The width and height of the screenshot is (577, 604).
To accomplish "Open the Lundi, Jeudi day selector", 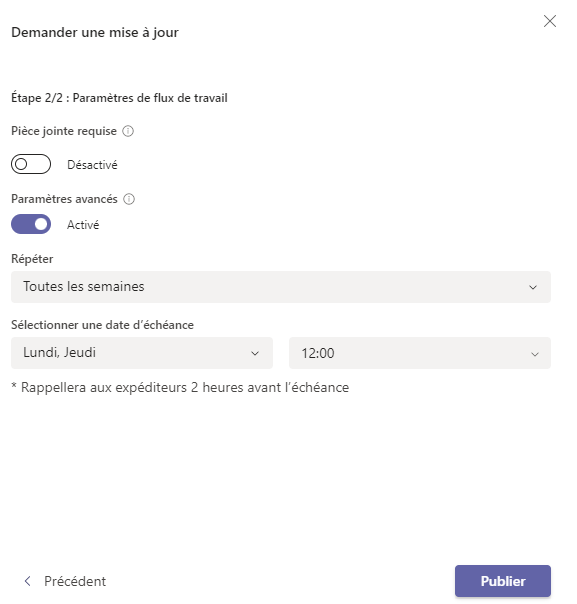I will click(142, 353).
